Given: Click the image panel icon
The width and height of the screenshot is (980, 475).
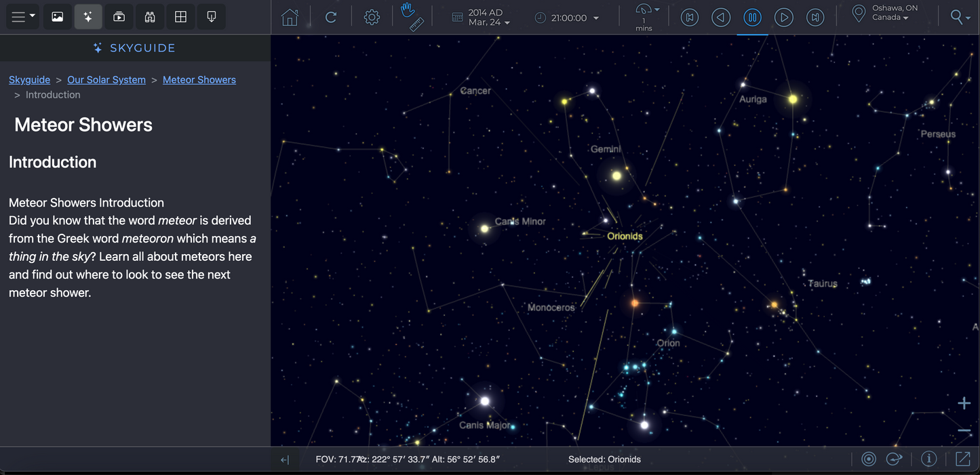Looking at the screenshot, I should (x=58, y=17).
